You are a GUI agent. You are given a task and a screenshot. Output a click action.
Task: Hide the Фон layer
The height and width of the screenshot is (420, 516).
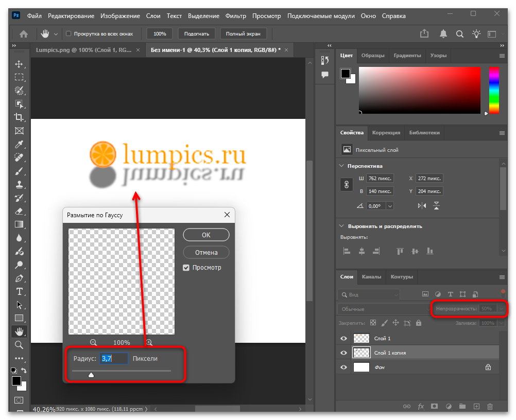point(343,367)
